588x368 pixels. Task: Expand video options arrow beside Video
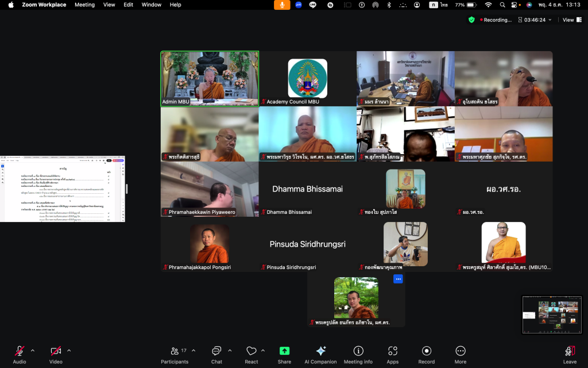69,350
